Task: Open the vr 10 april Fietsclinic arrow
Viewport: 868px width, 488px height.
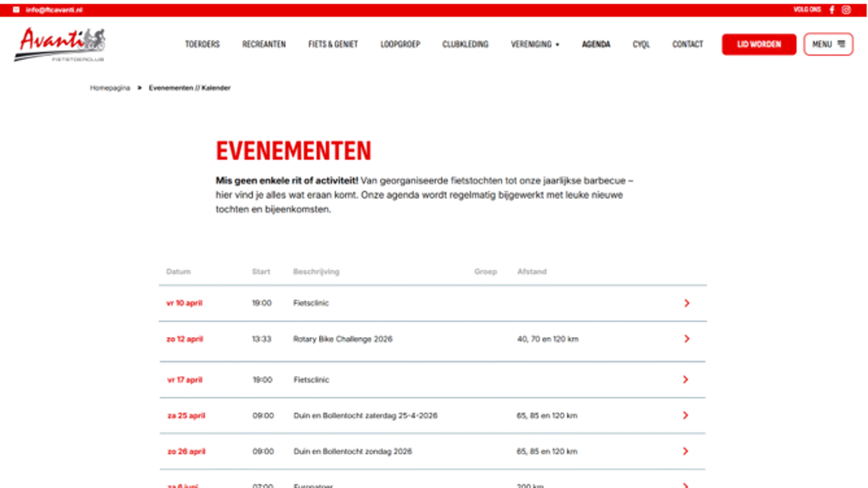Action: 687,303
